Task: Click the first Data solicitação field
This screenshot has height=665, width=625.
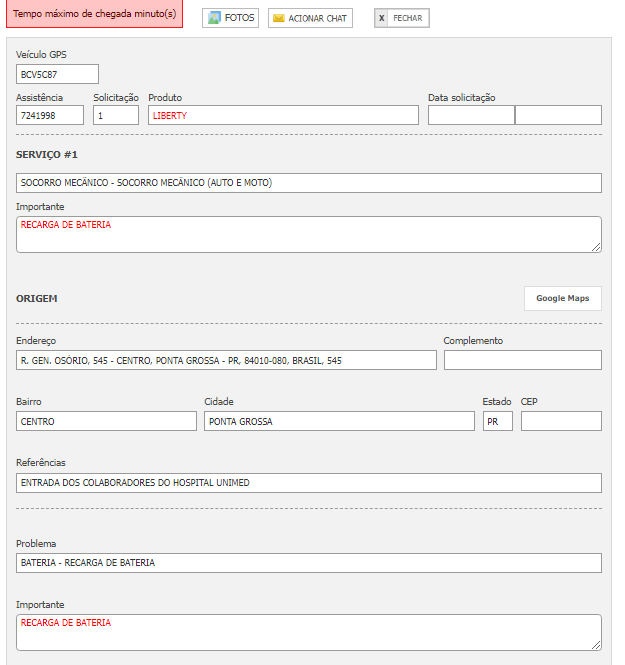Action: point(471,115)
